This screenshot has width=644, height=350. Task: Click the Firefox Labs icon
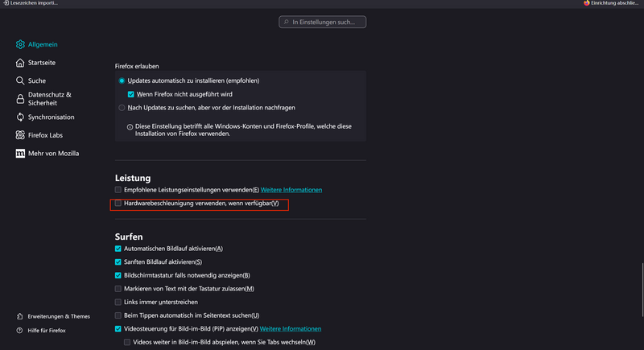(x=20, y=135)
